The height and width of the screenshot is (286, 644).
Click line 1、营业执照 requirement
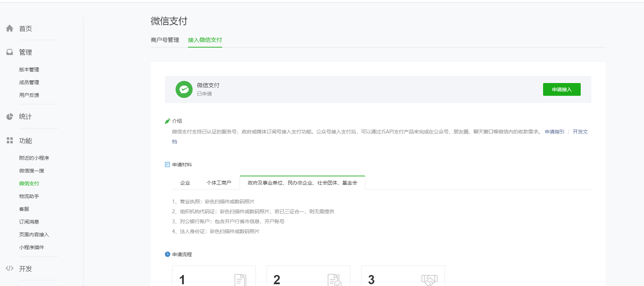coord(213,202)
